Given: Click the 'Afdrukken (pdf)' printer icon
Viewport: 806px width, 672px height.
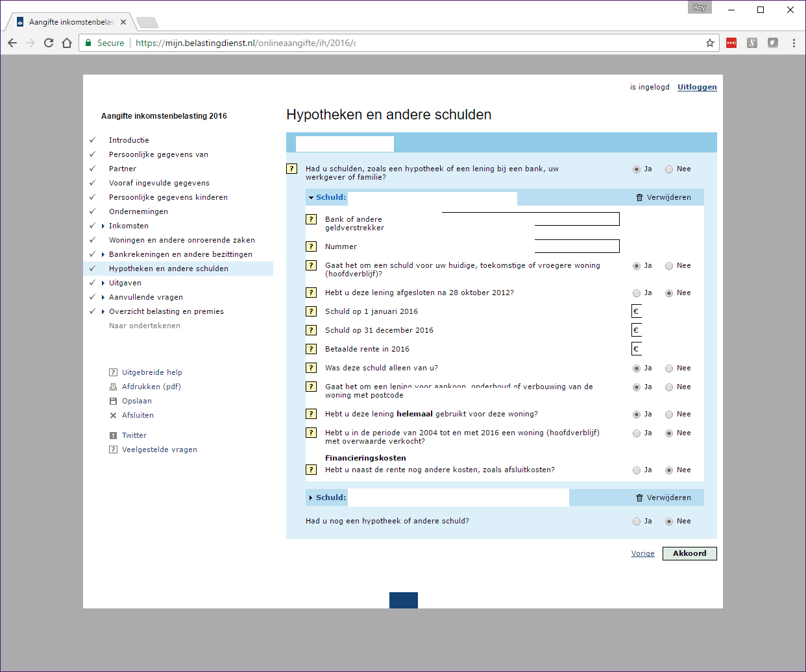Looking at the screenshot, I should coord(113,387).
